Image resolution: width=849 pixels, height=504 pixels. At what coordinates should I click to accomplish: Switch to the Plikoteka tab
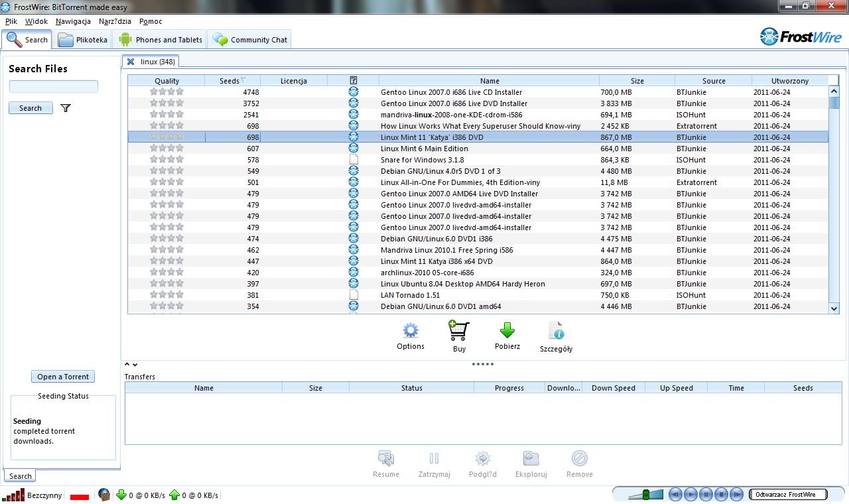83,40
